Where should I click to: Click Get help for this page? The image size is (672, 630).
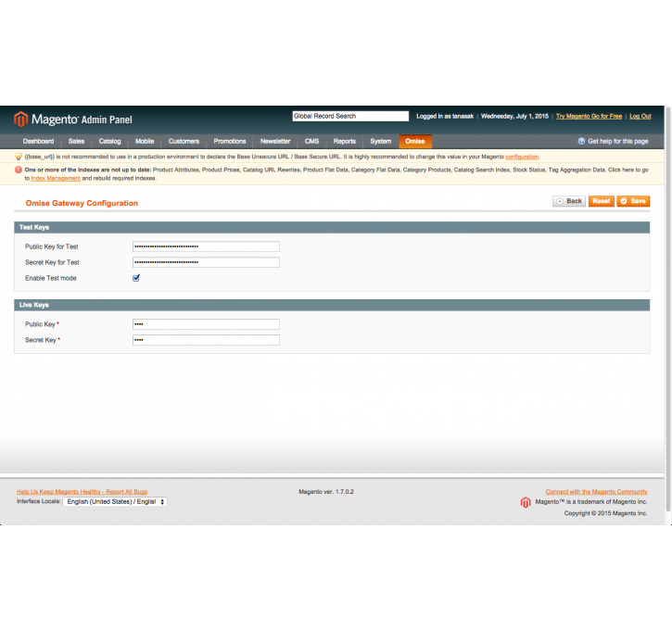point(617,142)
